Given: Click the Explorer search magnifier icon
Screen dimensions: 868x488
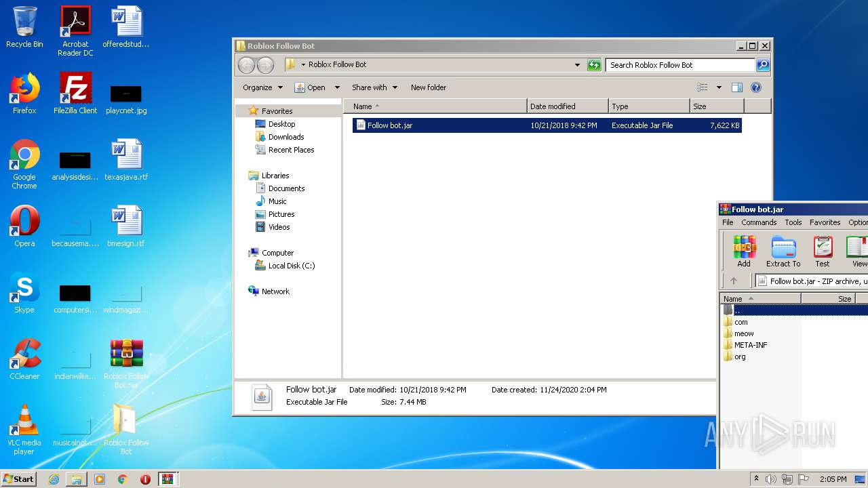Looking at the screenshot, I should (x=763, y=65).
